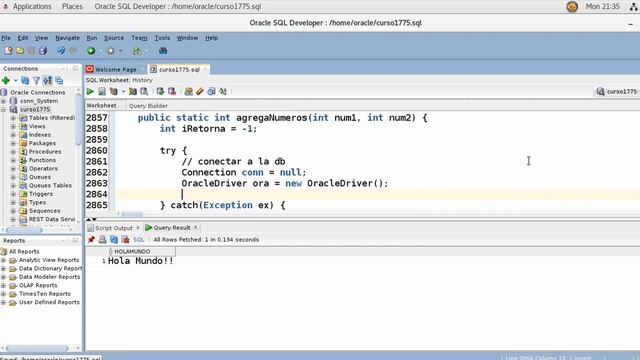The width and height of the screenshot is (640, 360).
Task: Click the Run Script icon in worksheet toolbar
Action: (102, 91)
